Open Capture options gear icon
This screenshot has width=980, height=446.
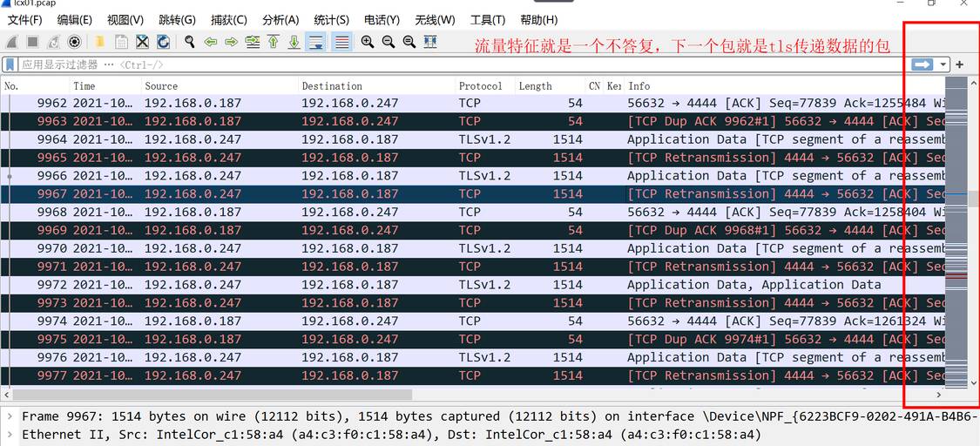pos(74,43)
